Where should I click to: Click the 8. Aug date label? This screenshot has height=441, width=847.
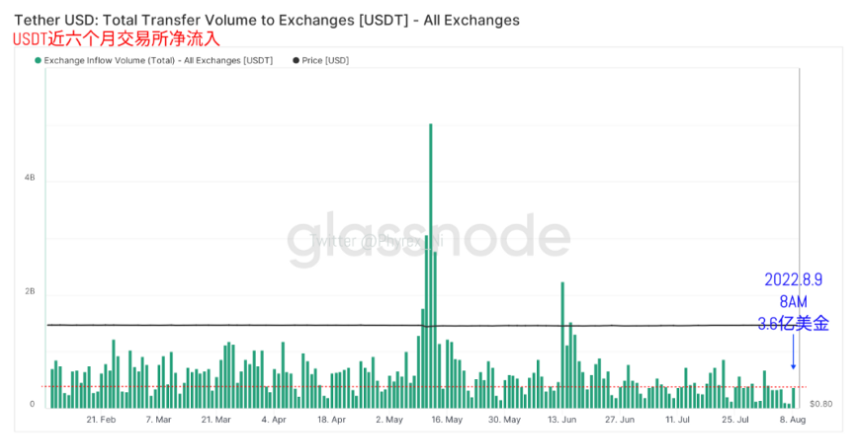click(794, 419)
